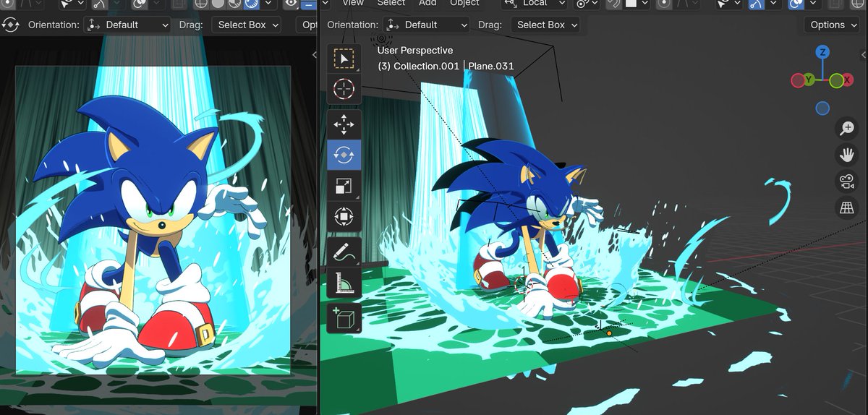This screenshot has height=415, width=868.
Task: Click rotate tool settings icon beside left Orientation
Action: pyautogui.click(x=11, y=25)
